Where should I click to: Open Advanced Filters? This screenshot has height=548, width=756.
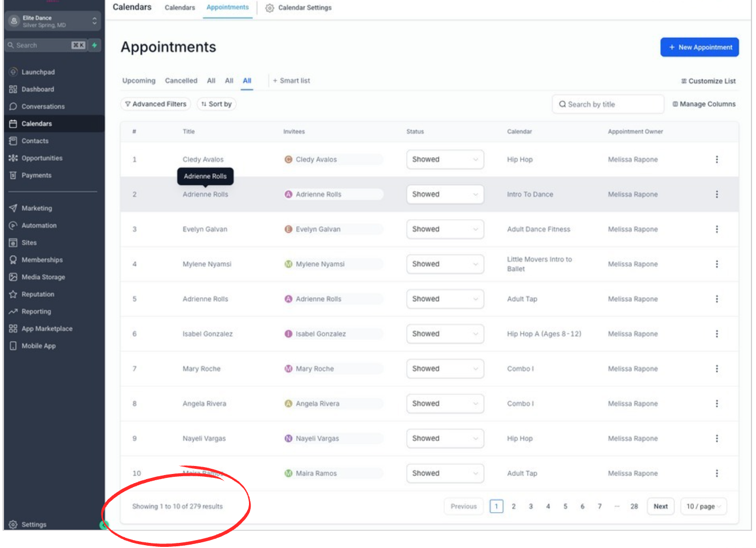pyautogui.click(x=156, y=104)
